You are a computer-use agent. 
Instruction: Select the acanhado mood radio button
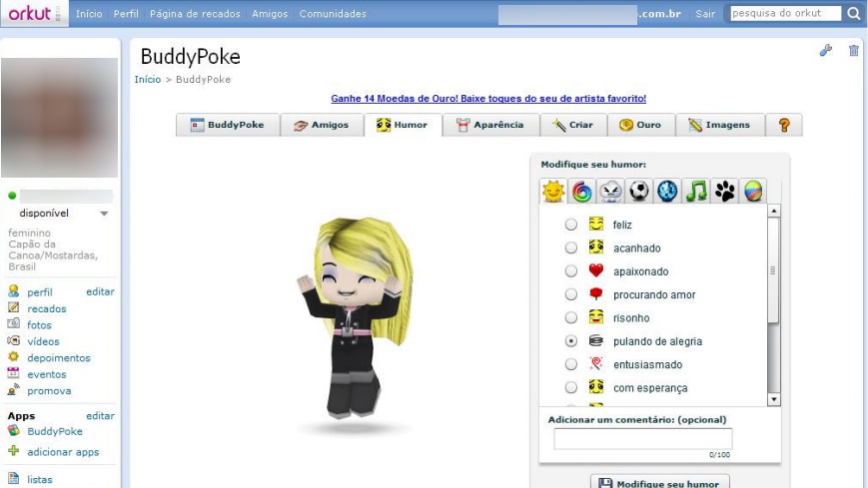coord(570,247)
